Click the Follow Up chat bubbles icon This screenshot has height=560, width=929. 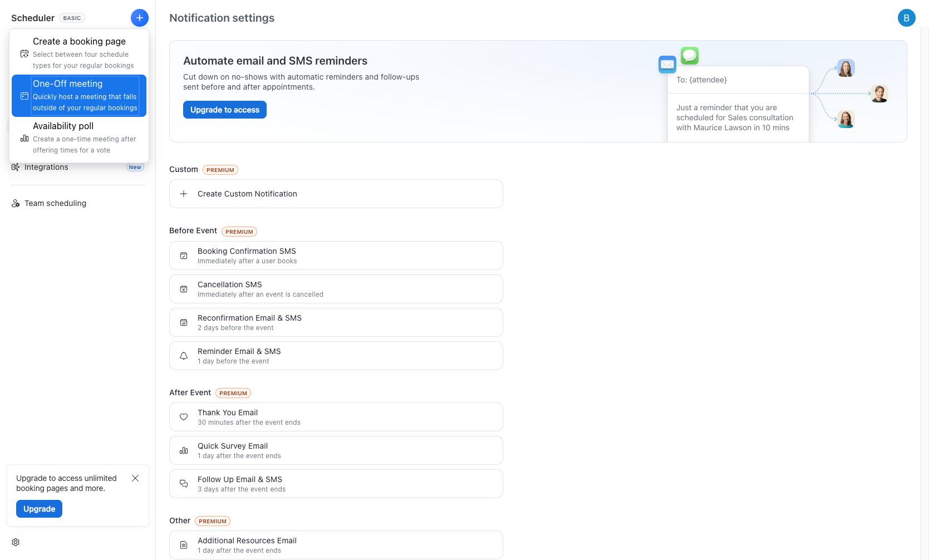tap(184, 484)
